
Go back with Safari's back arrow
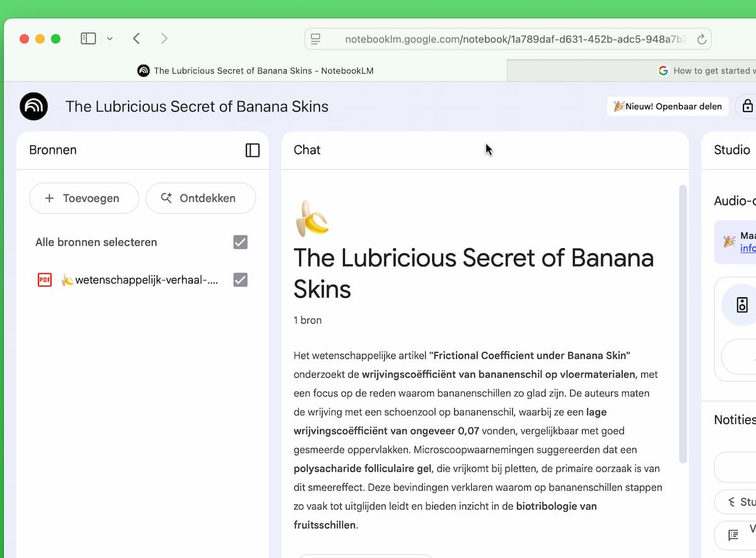click(x=136, y=39)
